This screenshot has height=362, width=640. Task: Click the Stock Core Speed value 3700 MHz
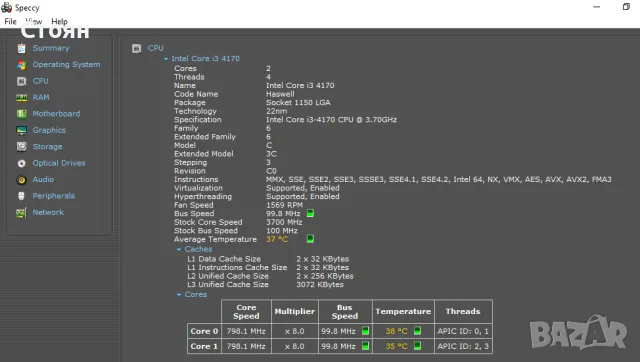[x=284, y=222]
